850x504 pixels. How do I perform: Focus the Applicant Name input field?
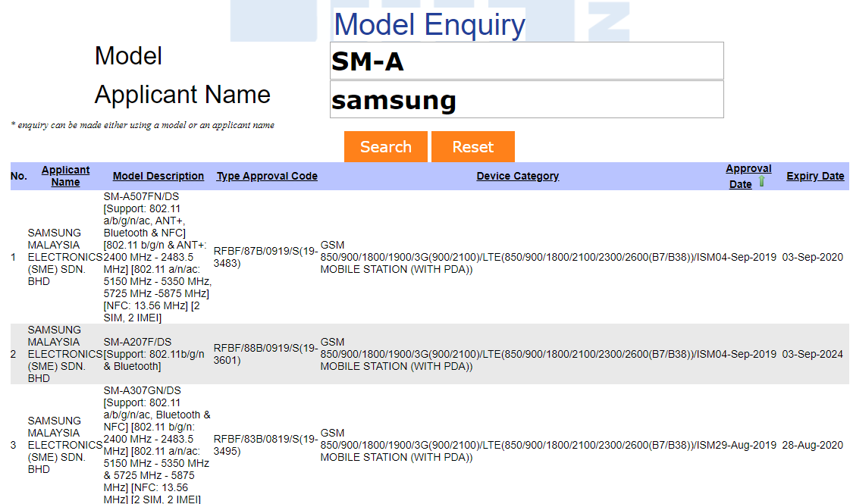(x=526, y=100)
